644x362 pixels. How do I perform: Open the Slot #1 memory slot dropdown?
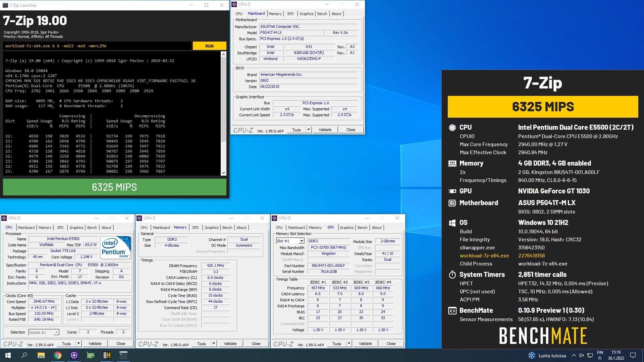tap(302, 241)
